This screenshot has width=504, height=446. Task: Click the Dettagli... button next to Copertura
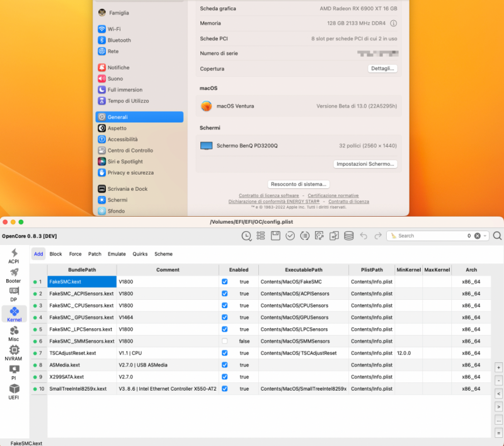(382, 69)
